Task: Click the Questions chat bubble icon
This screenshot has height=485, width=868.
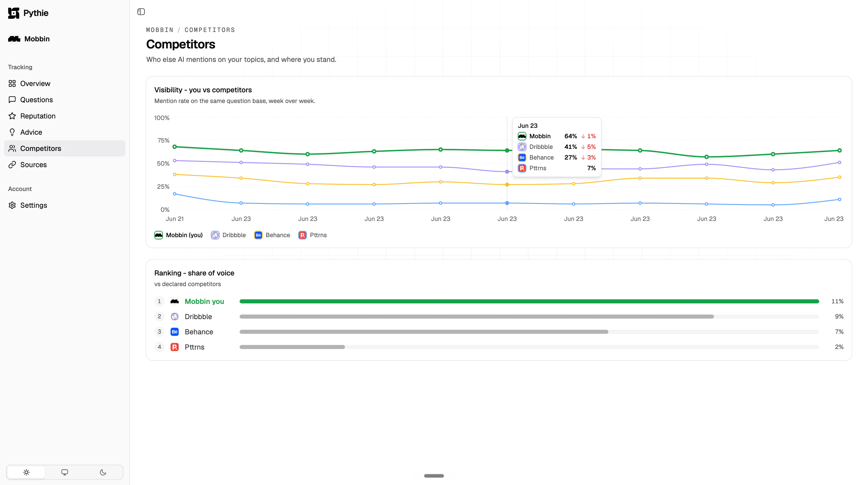Action: (x=12, y=100)
